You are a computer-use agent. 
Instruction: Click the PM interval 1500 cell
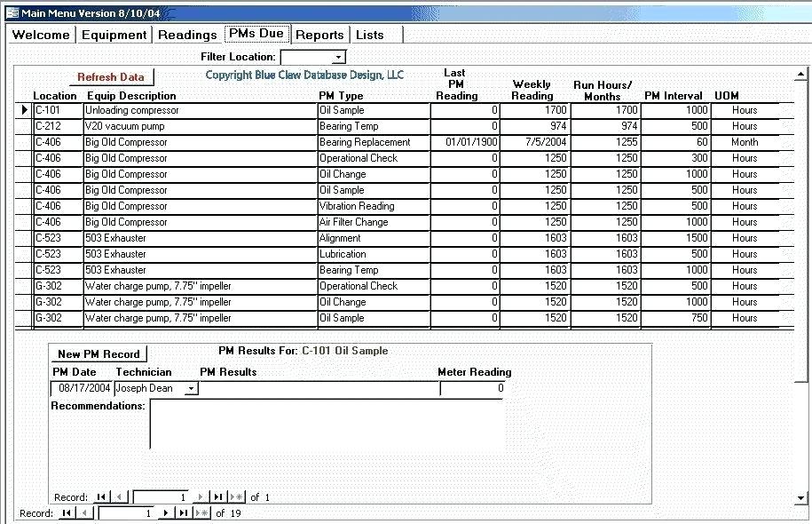676,238
